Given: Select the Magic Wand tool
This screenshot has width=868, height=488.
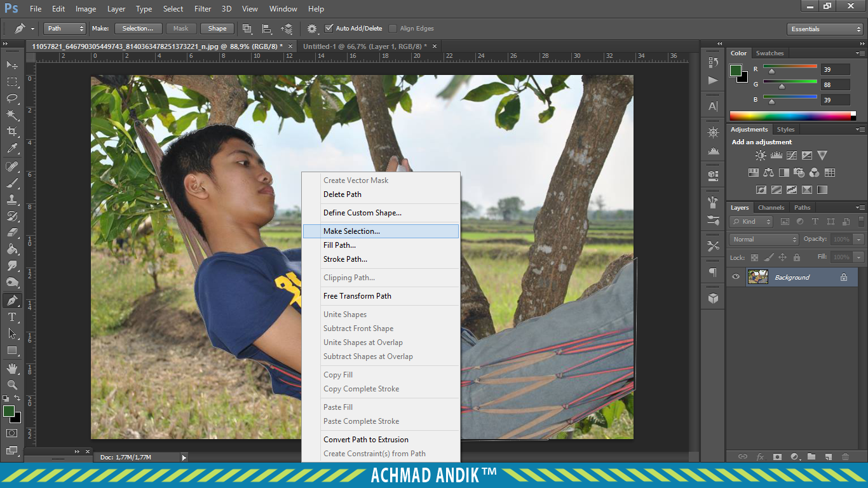Looking at the screenshot, I should (12, 115).
